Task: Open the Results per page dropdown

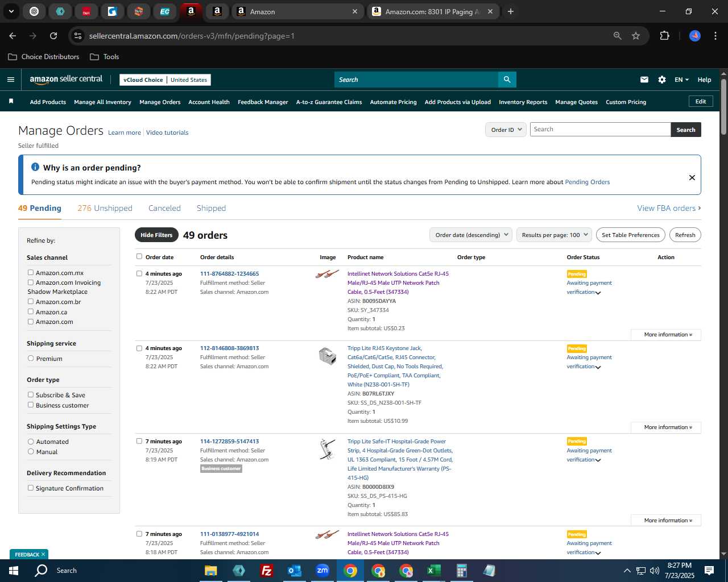Action: 555,235
